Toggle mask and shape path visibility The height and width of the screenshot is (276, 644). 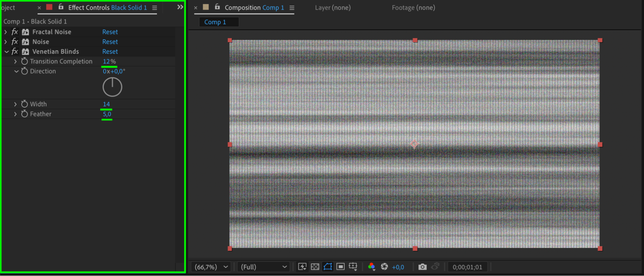[x=328, y=267]
